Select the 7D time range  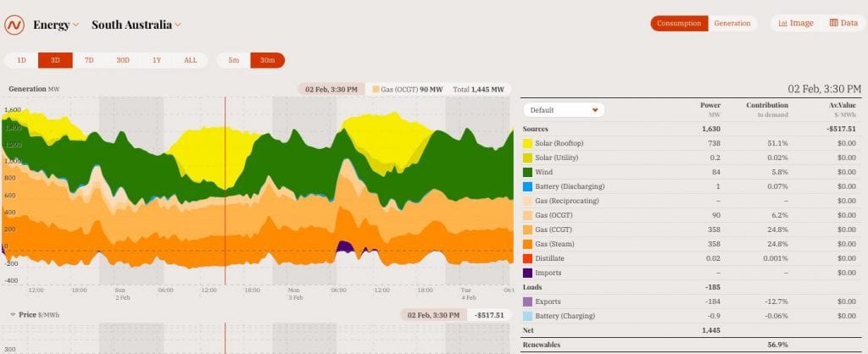tap(89, 60)
